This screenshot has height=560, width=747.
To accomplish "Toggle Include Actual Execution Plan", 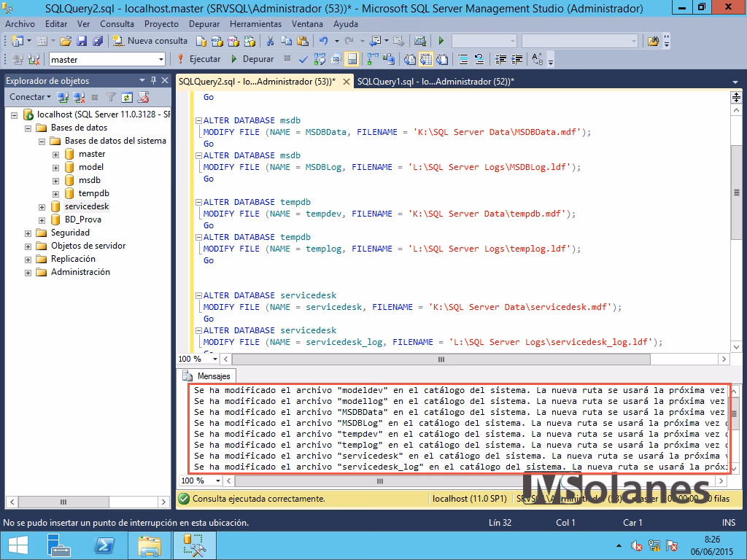I will point(373,60).
